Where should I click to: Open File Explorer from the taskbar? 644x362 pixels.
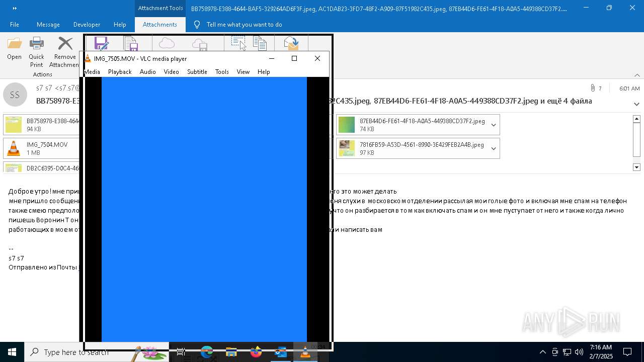(231, 352)
